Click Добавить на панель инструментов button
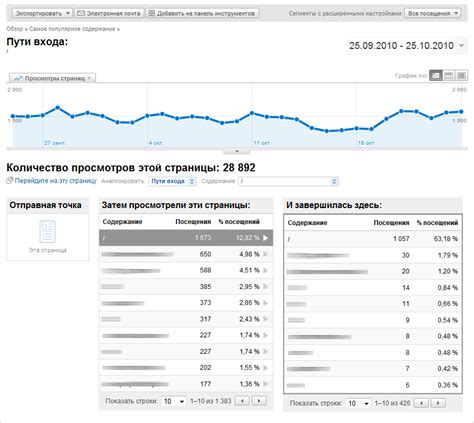This screenshot has width=474, height=423. [202, 13]
